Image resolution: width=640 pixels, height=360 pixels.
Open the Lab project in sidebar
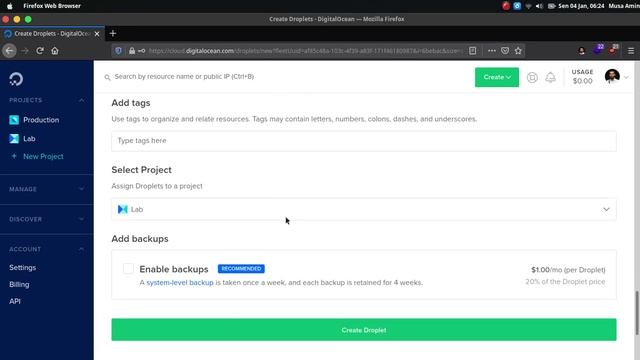[x=29, y=139]
